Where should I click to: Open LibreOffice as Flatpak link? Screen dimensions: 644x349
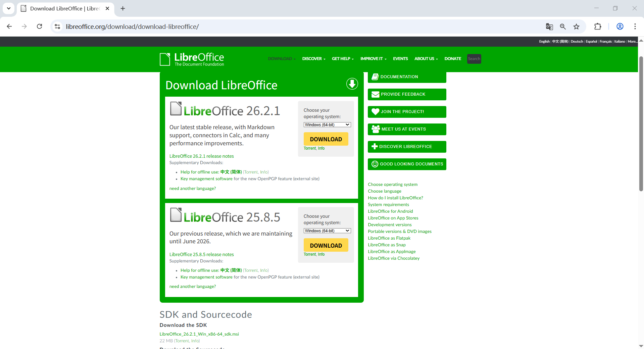coord(389,238)
